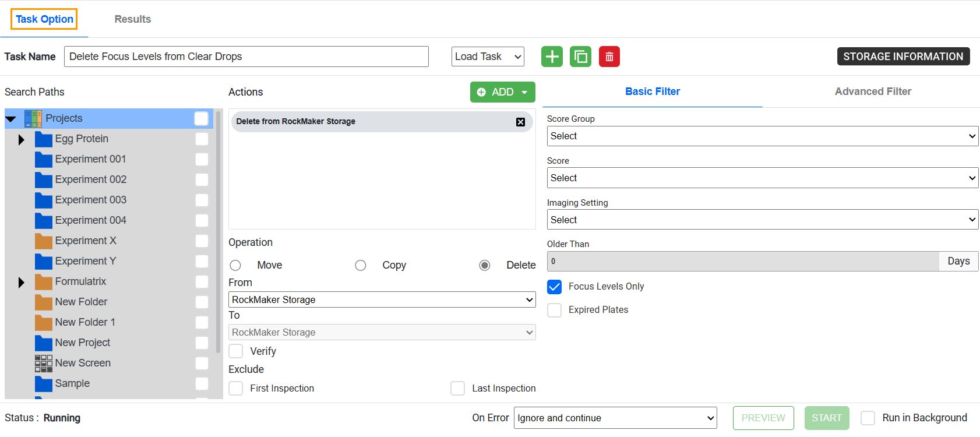Viewport: 980px width, 437px height.
Task: Enable the Expired Plates checkbox
Action: tap(555, 310)
